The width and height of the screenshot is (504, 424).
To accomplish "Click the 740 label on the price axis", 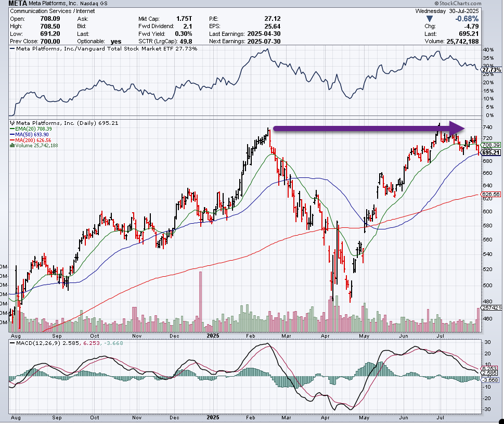I will pos(487,127).
